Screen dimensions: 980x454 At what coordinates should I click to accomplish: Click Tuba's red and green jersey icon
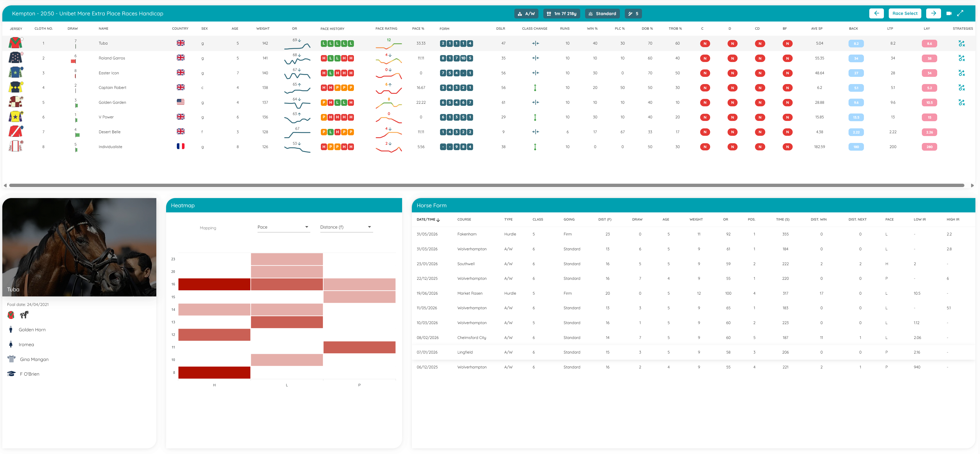point(15,43)
